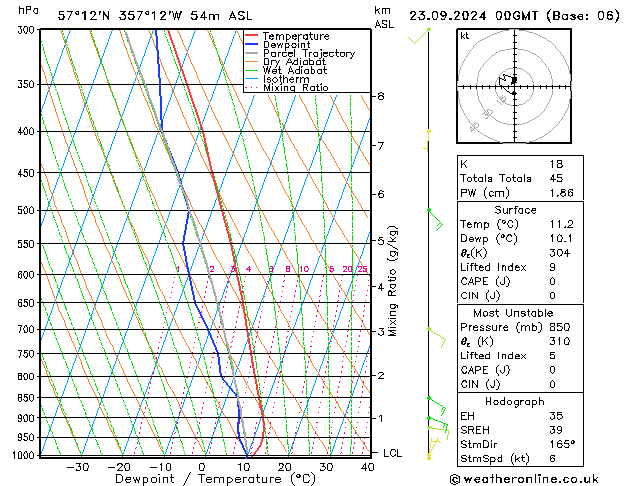This screenshot has width=629, height=486.
Task: Click the Isotherm legend entry
Action: click(x=277, y=79)
